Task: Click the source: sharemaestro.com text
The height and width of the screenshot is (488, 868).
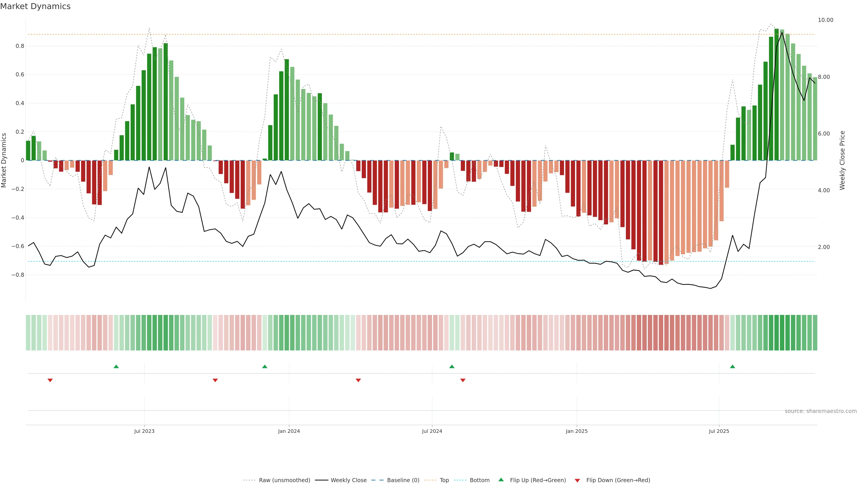Action: 821,411
